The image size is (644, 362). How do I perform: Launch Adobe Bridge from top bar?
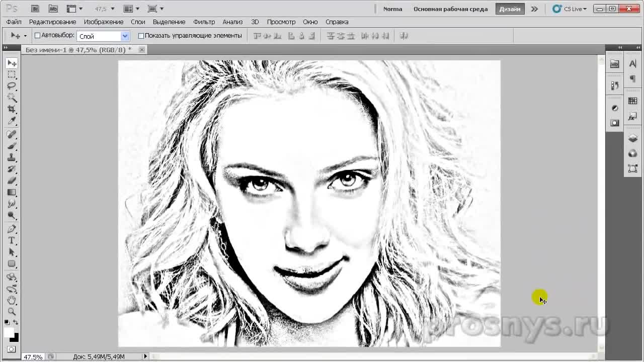pyautogui.click(x=35, y=9)
